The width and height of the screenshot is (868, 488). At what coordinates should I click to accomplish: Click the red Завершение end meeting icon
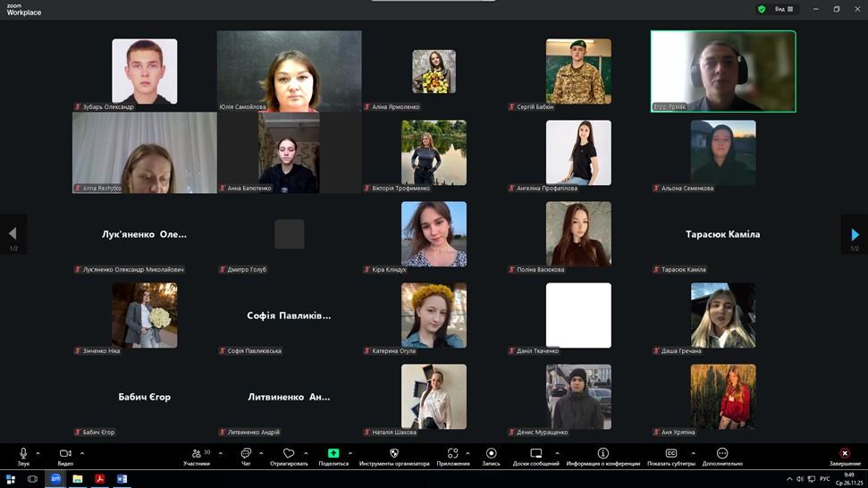[x=845, y=453]
